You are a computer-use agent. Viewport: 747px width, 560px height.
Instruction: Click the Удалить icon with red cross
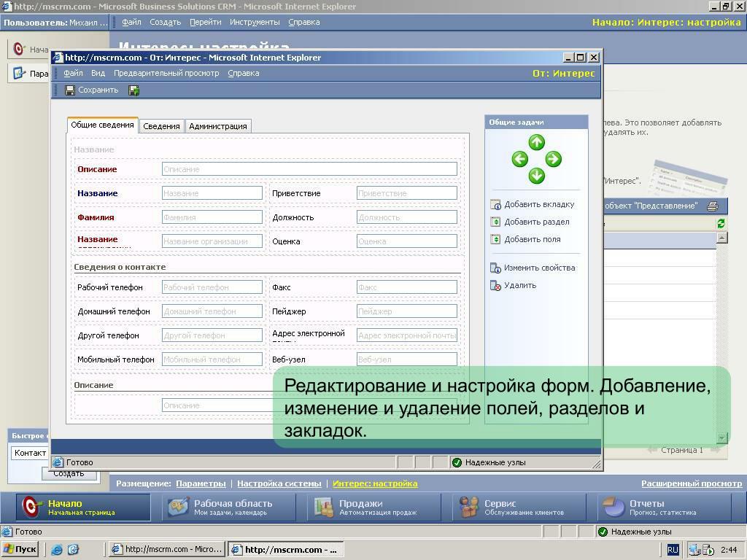click(495, 286)
